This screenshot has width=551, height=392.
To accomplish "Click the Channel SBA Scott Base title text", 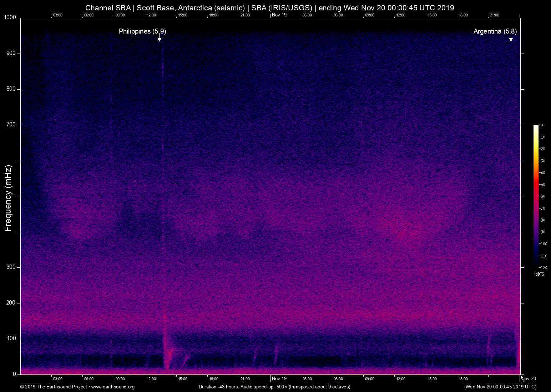I will (x=269, y=8).
